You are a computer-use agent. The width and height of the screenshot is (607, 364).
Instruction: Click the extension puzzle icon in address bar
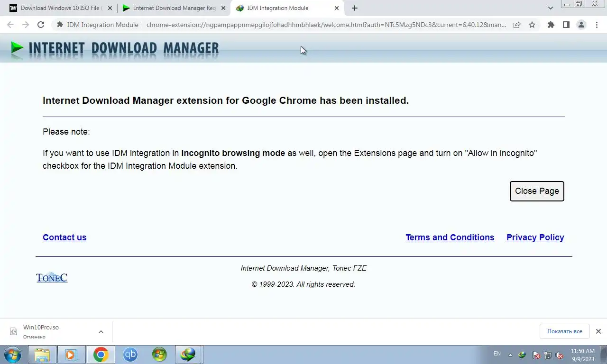[x=60, y=25]
